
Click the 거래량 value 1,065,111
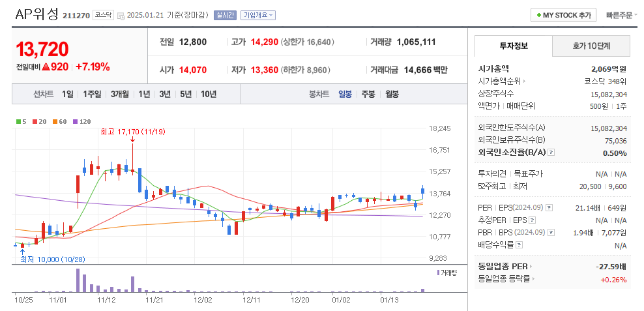[x=416, y=42]
